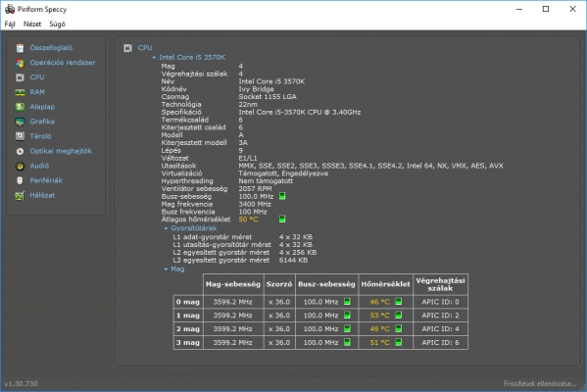
Task: Click the green temperature indicator for 0 mag
Action: tap(398, 302)
